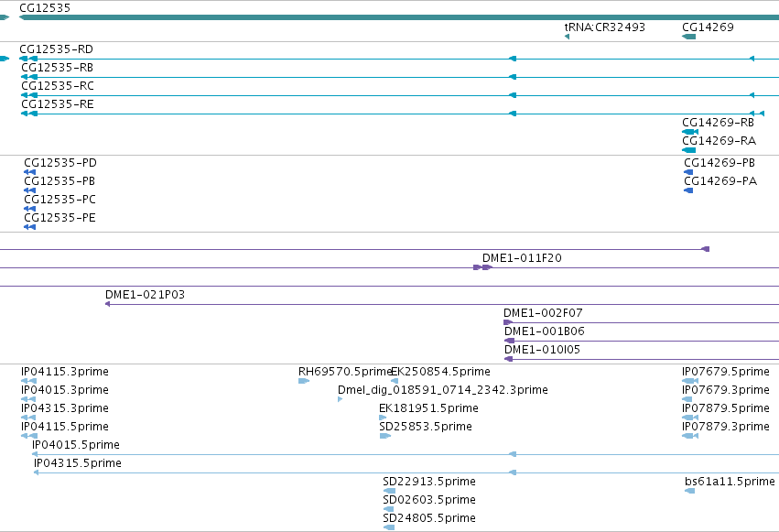This screenshot has width=779, height=532.
Task: Select the IP07679.3prime EST glyph
Action: point(687,399)
